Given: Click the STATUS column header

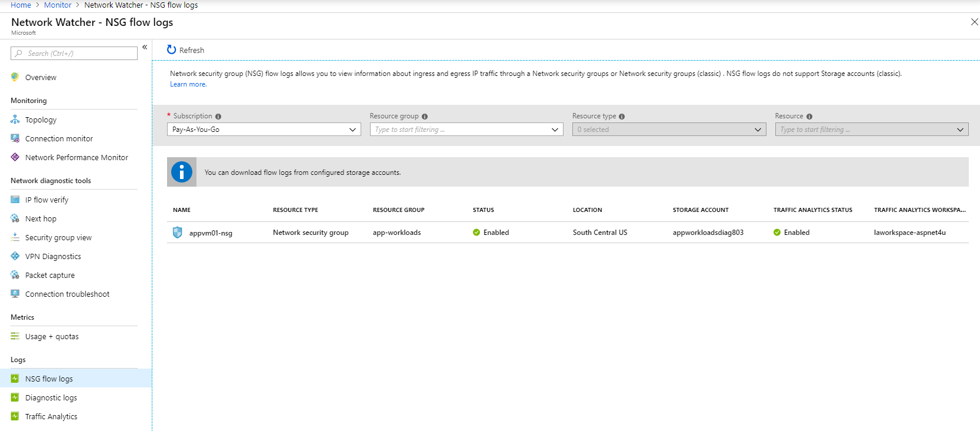Looking at the screenshot, I should [484, 210].
